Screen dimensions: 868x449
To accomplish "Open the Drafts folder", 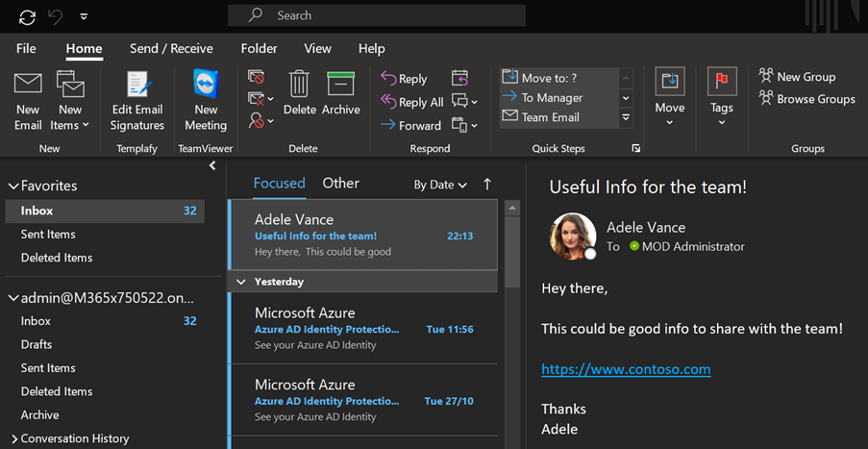I will click(x=37, y=344).
